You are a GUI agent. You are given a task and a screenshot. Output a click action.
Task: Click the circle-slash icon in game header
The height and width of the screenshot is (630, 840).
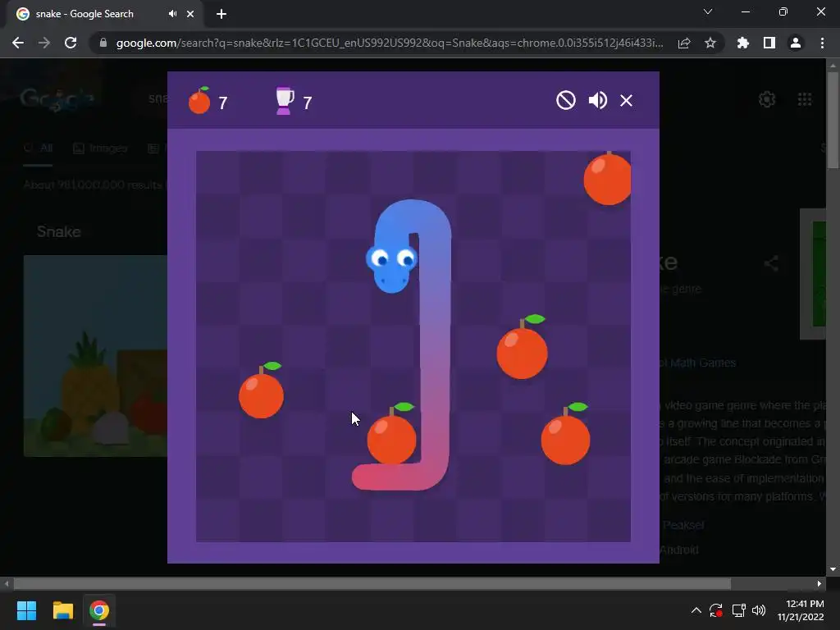click(x=566, y=100)
